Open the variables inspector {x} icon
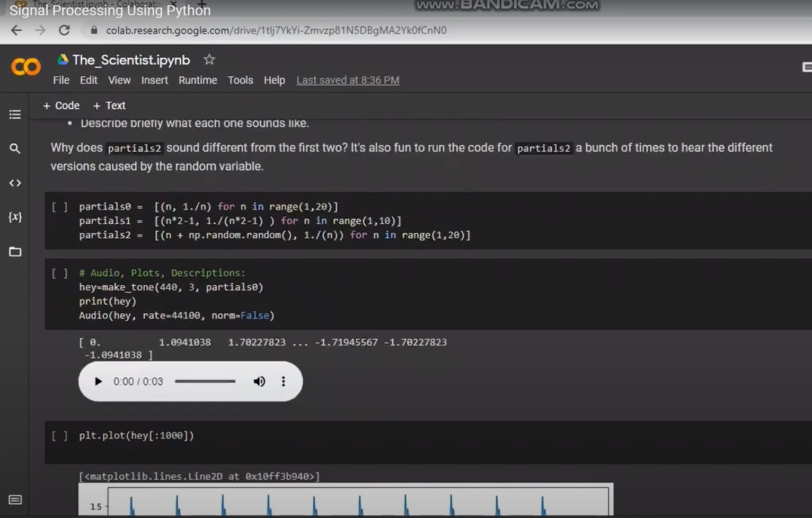Viewport: 812px width, 518px height. (x=15, y=217)
